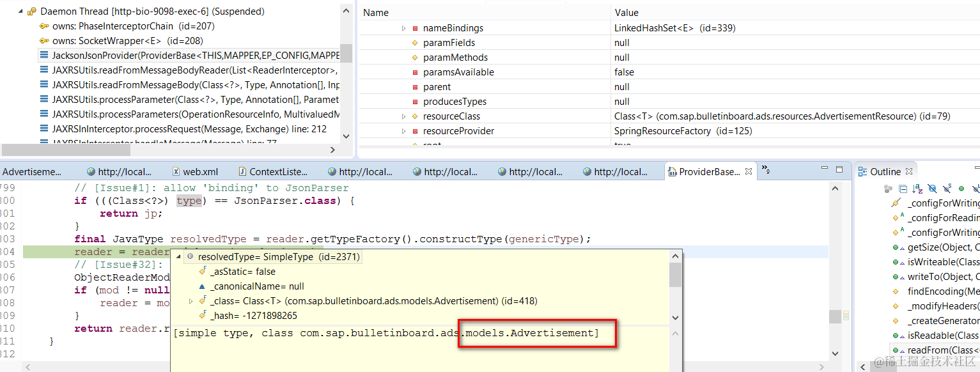Click hover popup scrollbar down arrow
The width and height of the screenshot is (980, 372).
point(675,318)
